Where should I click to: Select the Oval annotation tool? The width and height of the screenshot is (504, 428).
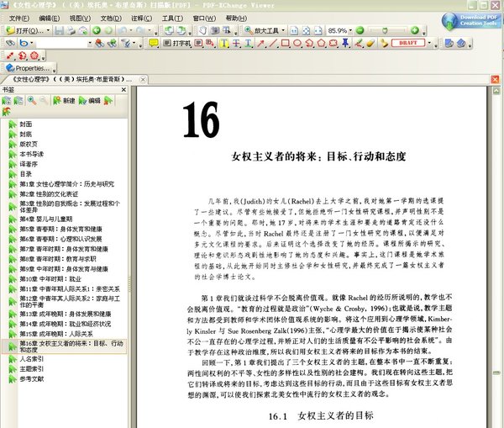point(297,43)
